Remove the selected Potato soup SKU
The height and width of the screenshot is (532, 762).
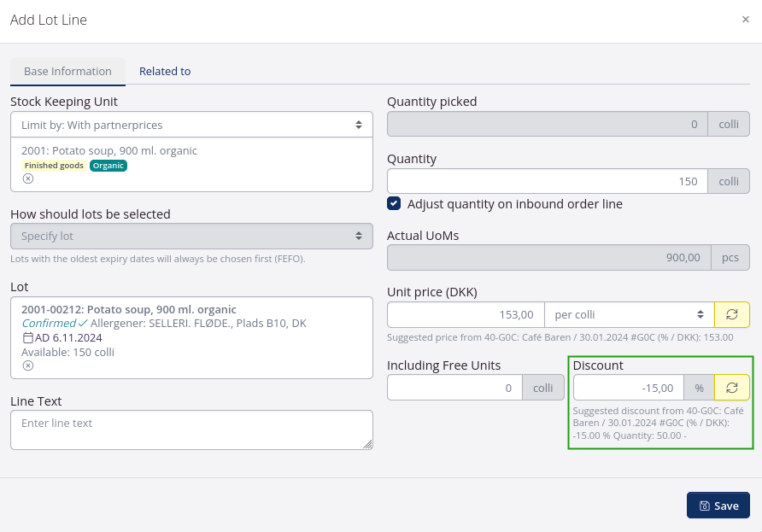pyautogui.click(x=27, y=178)
